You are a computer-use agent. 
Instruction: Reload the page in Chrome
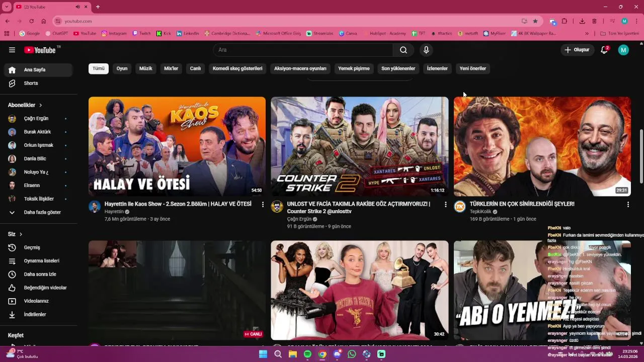[31, 21]
